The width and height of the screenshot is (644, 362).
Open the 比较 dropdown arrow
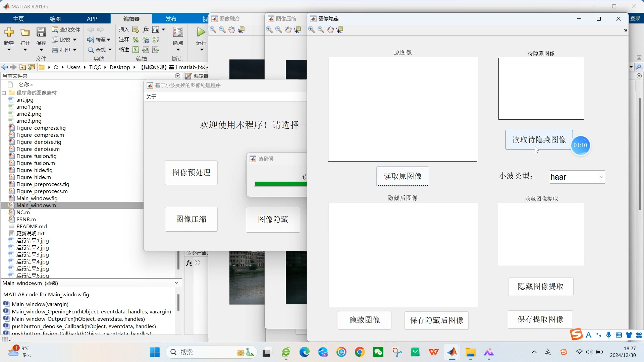(x=74, y=40)
